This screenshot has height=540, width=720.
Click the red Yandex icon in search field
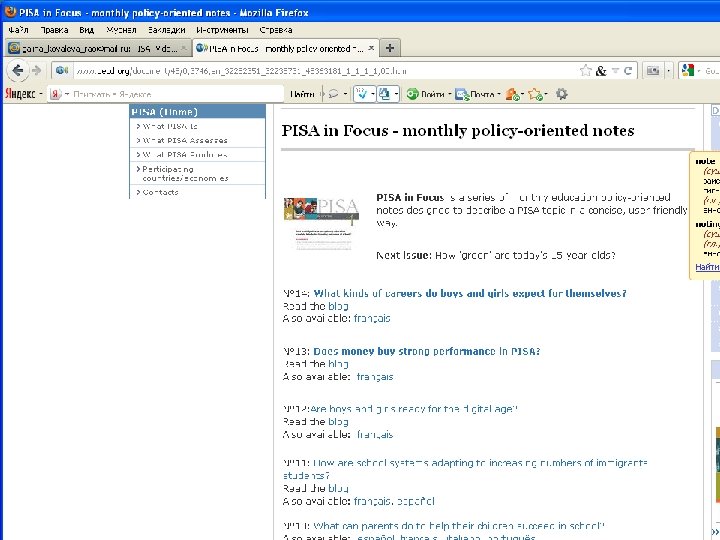click(x=56, y=94)
